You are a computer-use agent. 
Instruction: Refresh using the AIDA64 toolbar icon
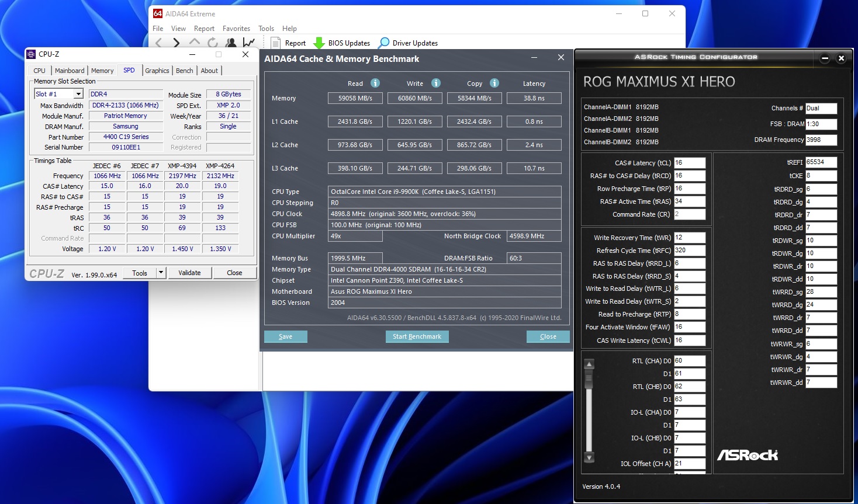pyautogui.click(x=213, y=43)
